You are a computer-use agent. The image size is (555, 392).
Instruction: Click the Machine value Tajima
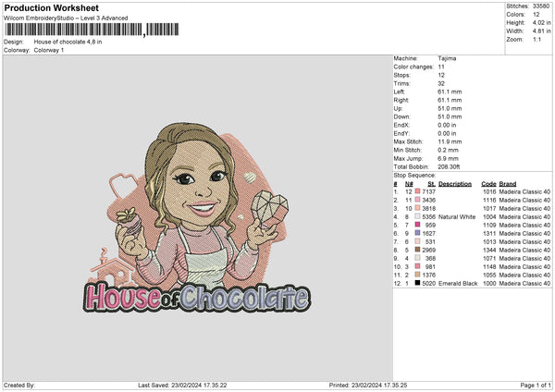coord(446,58)
